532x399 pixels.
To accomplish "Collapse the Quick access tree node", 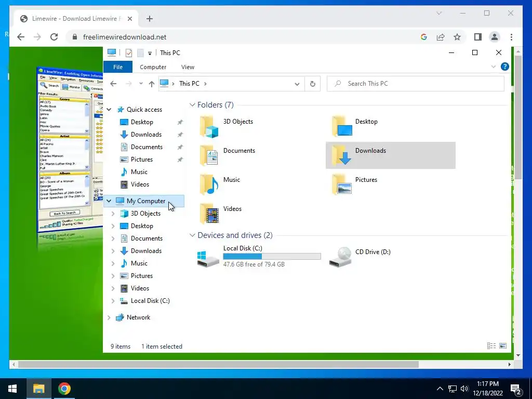I will point(109,110).
